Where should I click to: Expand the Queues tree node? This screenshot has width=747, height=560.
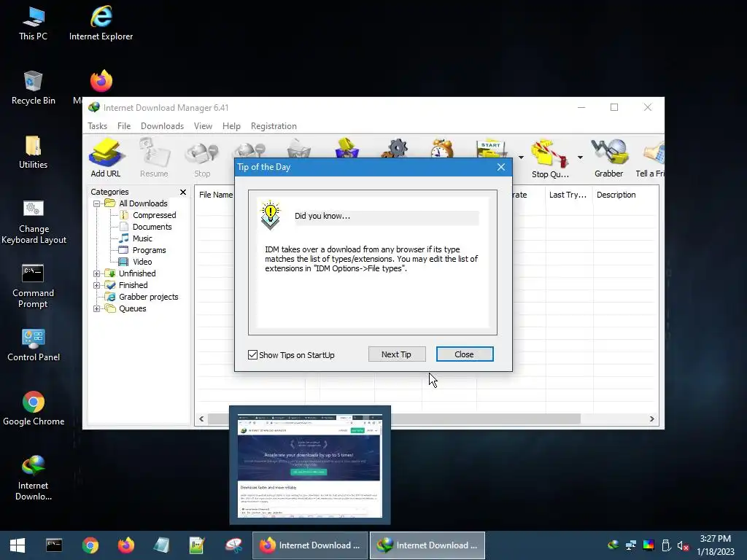[96, 308]
